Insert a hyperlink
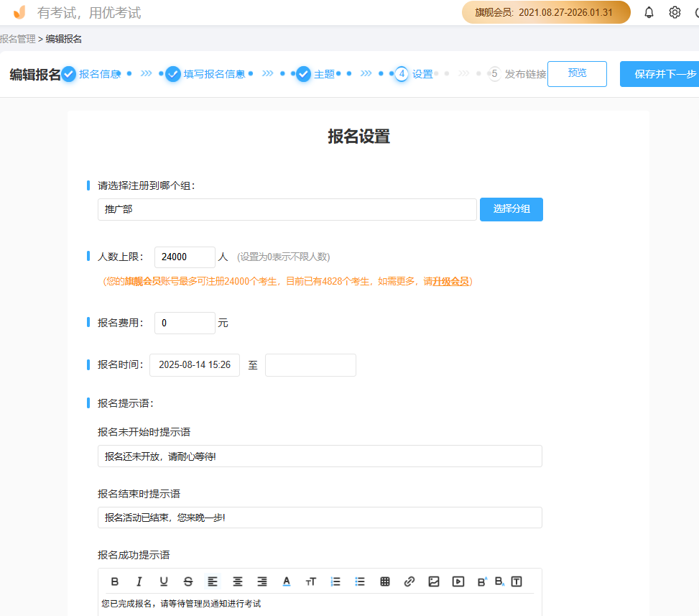 tap(409, 581)
